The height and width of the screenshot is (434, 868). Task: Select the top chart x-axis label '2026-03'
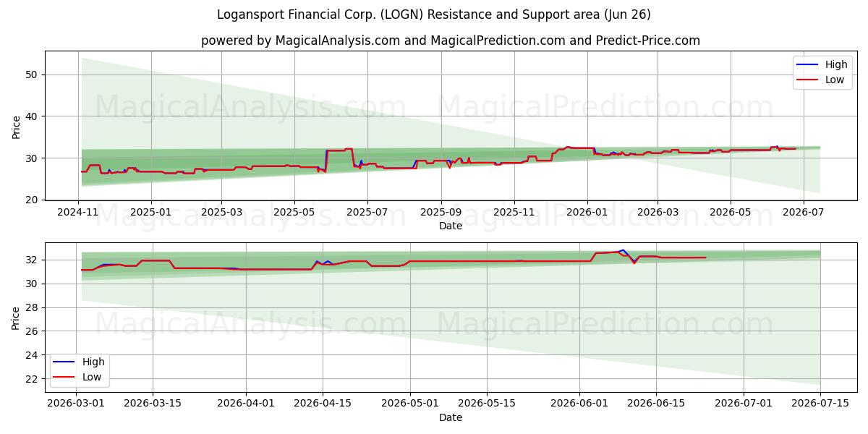[657, 214]
